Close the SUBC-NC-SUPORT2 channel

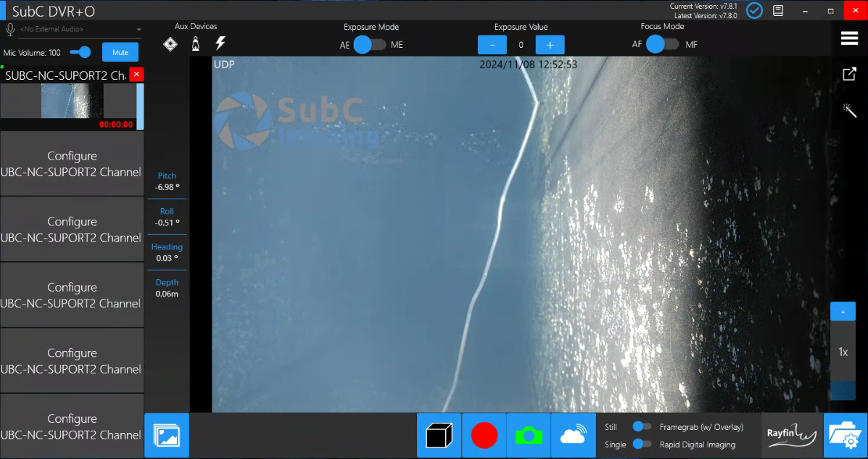(136, 75)
